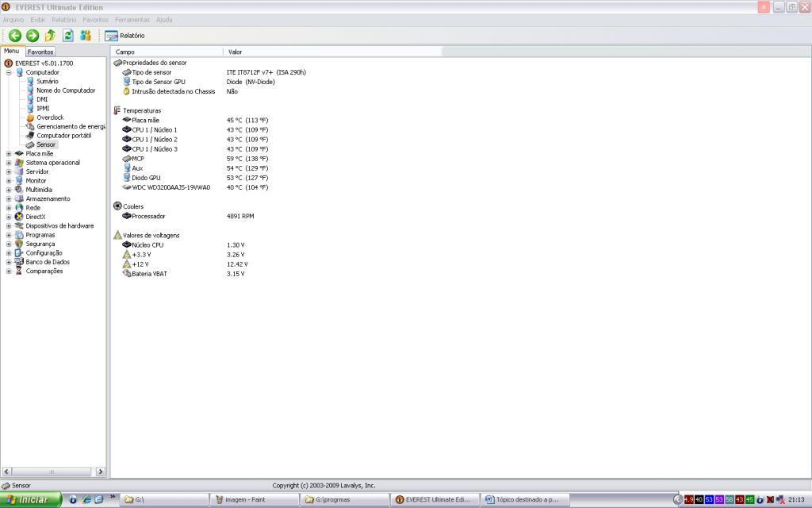812x508 pixels.
Task: Select the Menu tab in left panel
Action: coord(12,52)
